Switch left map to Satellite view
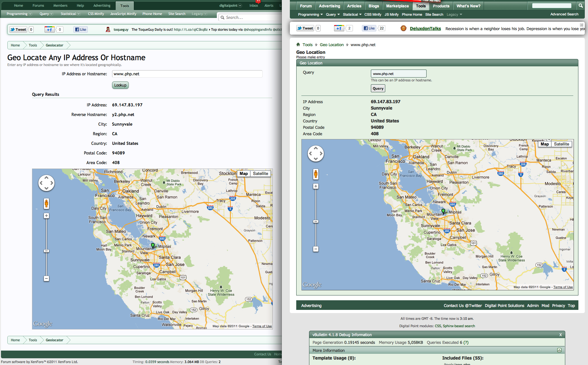Screen dimensions: 588x365 coord(260,174)
